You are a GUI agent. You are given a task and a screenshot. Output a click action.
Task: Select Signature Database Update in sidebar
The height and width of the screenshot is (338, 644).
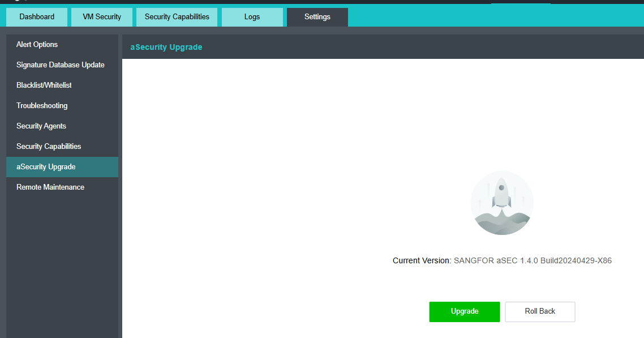[61, 65]
